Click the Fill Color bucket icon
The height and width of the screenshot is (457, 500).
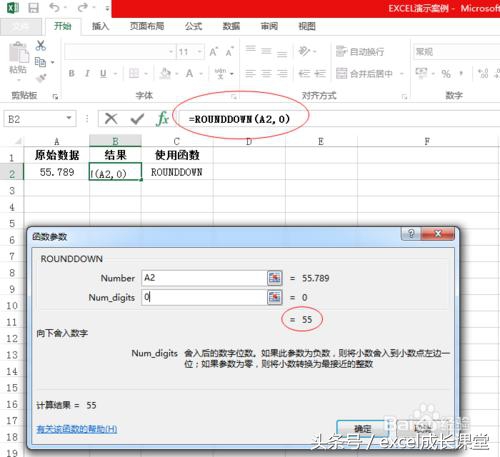click(x=165, y=73)
